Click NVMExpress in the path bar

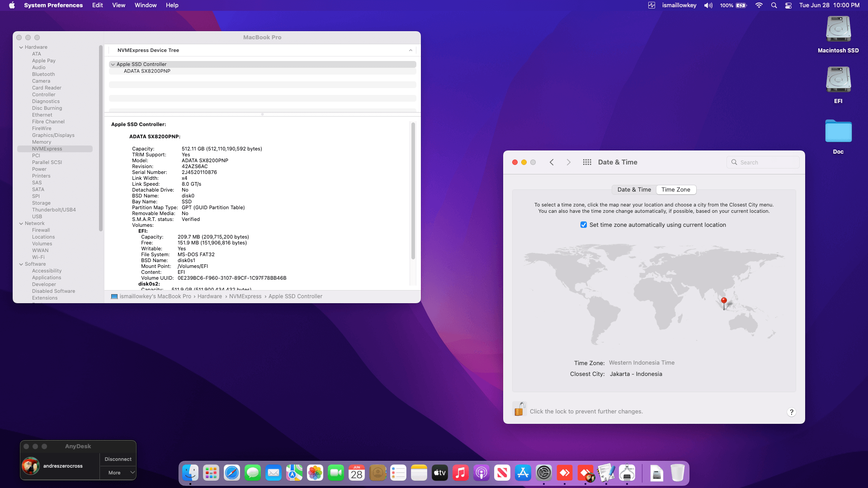point(245,296)
